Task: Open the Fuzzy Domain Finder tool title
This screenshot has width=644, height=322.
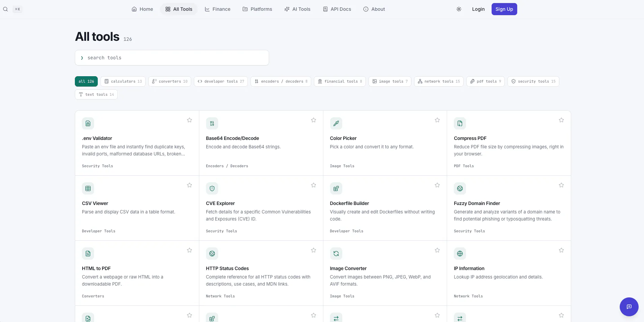Action: coord(477,203)
